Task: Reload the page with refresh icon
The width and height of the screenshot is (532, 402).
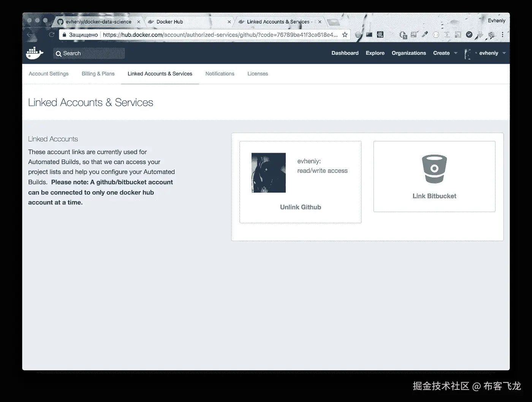Action: pos(52,35)
